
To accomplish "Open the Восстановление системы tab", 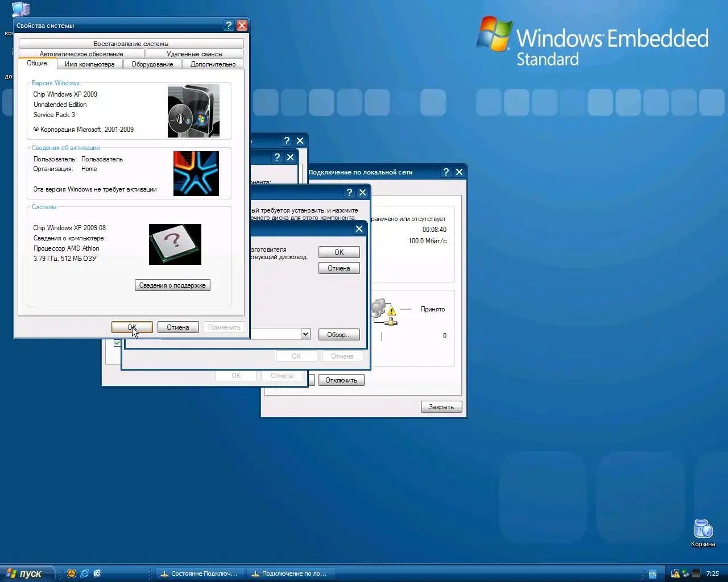I will pos(131,44).
